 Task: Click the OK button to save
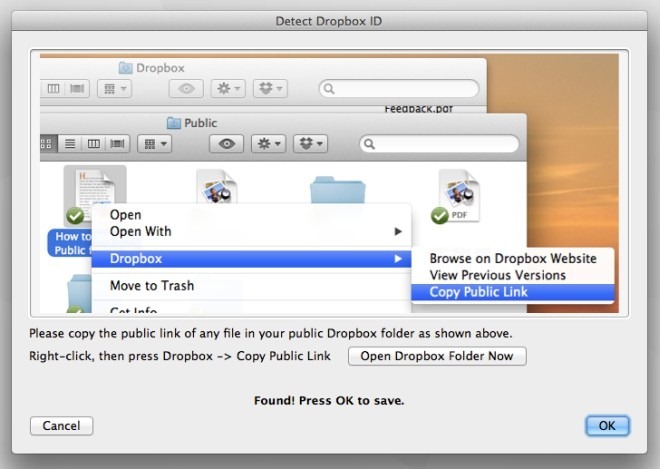[607, 426]
